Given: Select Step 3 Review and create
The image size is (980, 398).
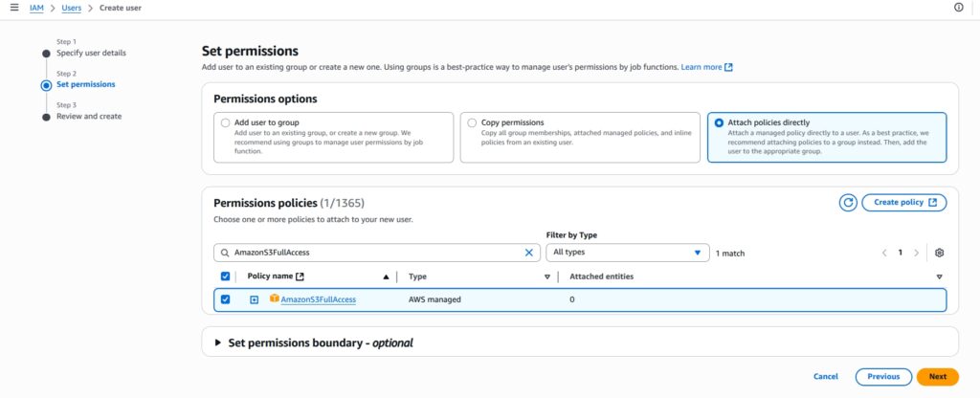Looking at the screenshot, I should (89, 116).
